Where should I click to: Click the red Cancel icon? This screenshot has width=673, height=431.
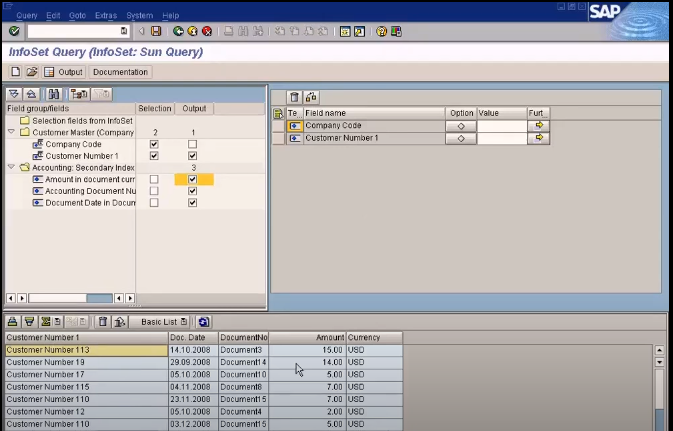[207, 31]
